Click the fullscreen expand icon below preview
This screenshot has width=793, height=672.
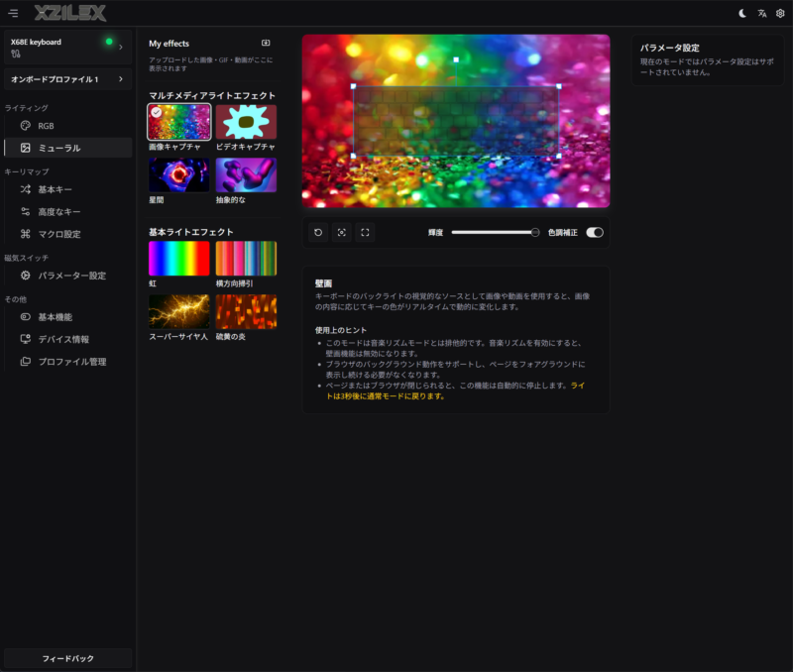(x=365, y=233)
